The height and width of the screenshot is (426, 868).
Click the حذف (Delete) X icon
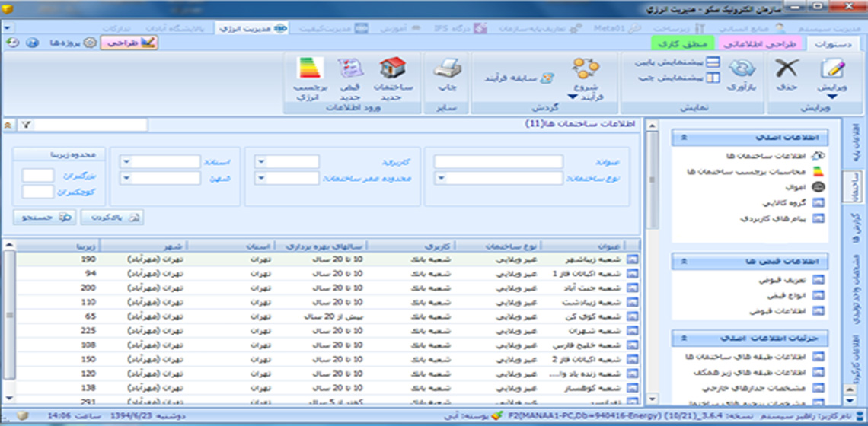click(x=786, y=70)
